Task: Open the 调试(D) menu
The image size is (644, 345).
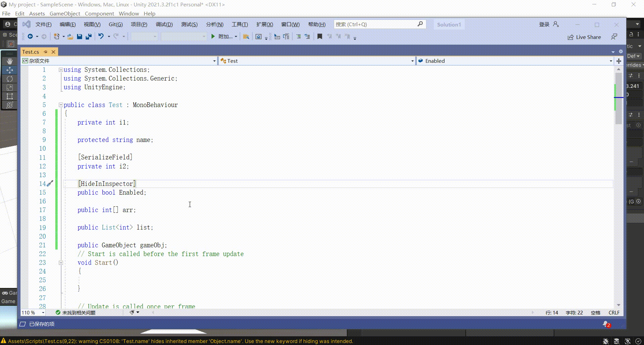Action: (x=164, y=24)
